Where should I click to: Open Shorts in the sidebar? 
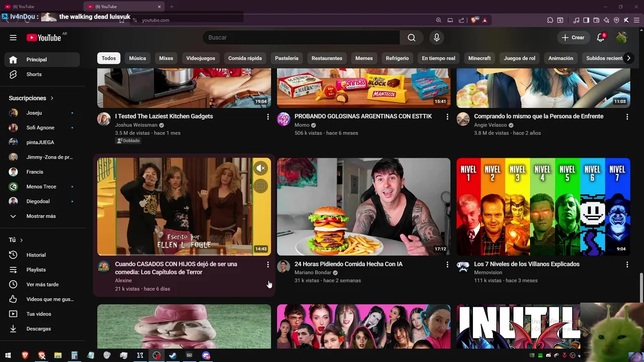(x=42, y=74)
